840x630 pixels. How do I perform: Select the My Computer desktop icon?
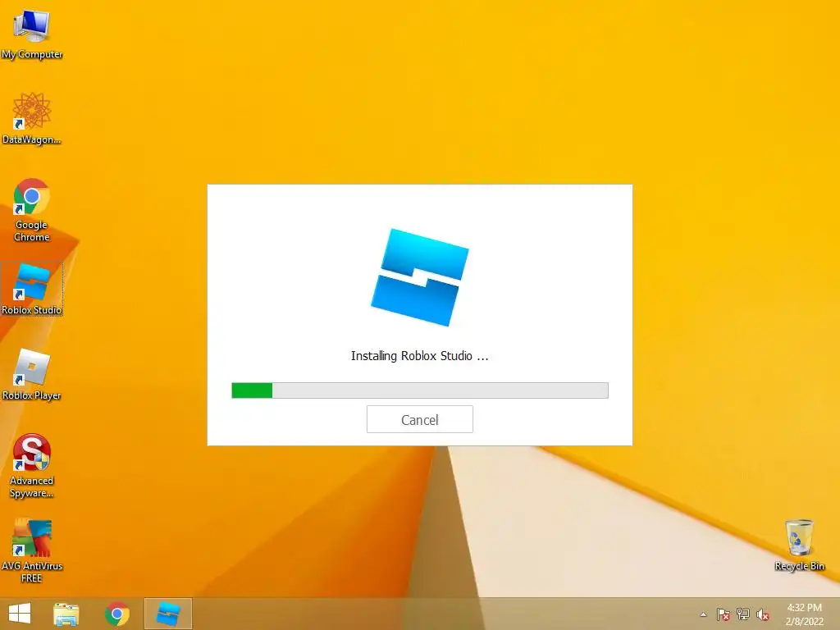[x=32, y=33]
